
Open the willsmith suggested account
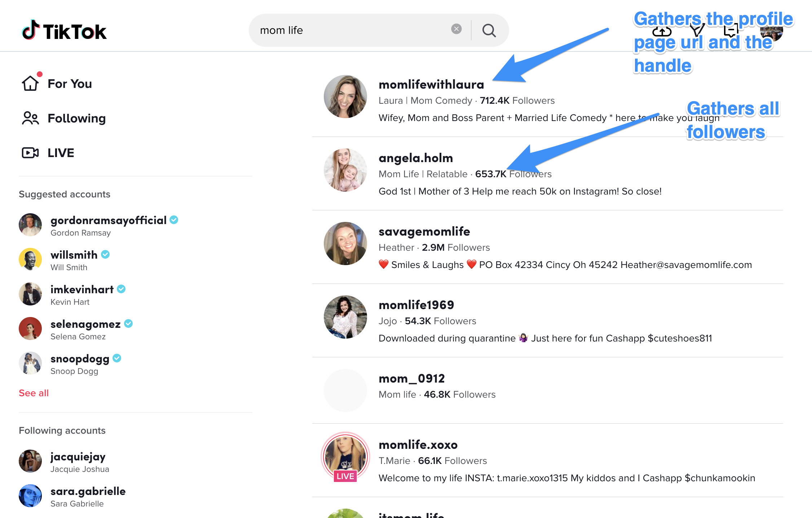pyautogui.click(x=74, y=255)
